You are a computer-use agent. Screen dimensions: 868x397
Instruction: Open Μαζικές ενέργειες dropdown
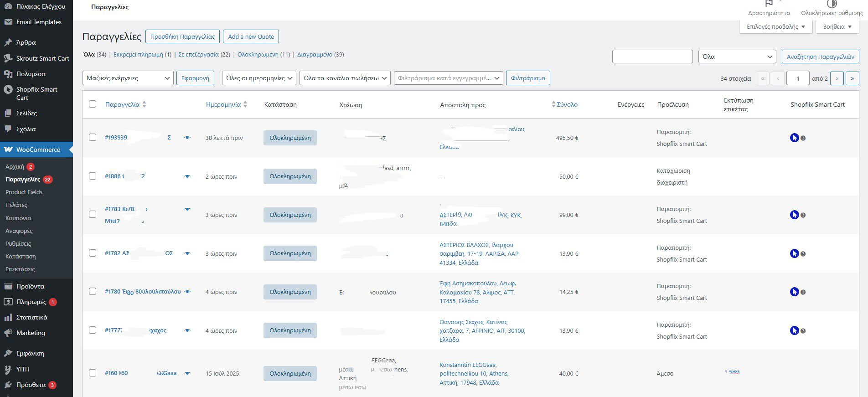[128, 78]
